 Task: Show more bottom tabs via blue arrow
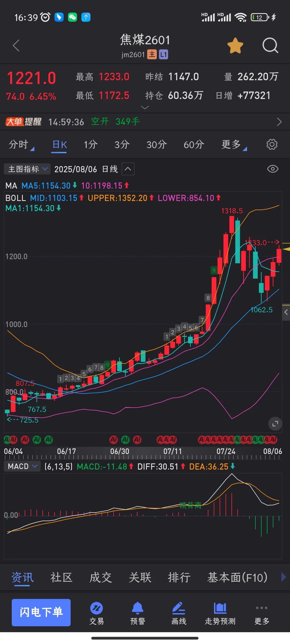283,577
